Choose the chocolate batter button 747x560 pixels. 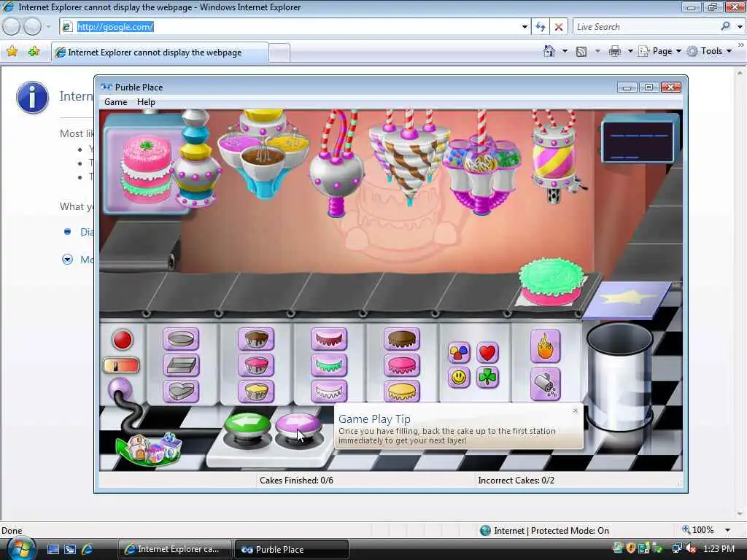coord(256,339)
